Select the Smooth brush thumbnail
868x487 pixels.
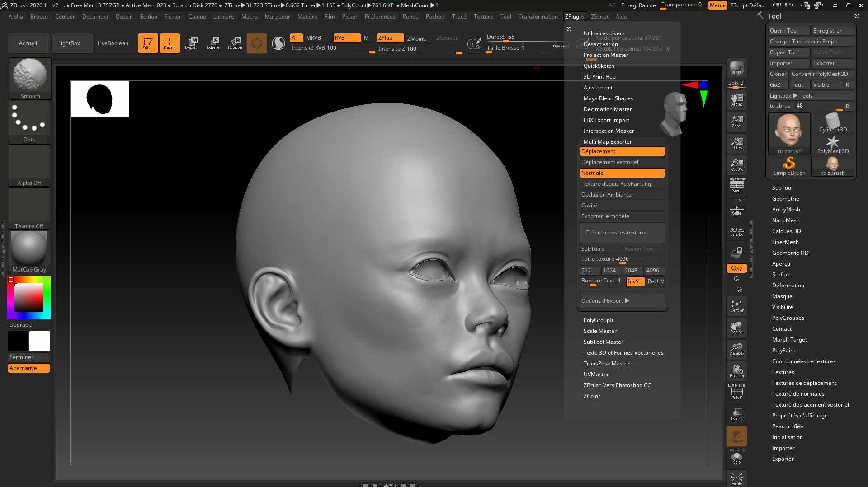[30, 78]
